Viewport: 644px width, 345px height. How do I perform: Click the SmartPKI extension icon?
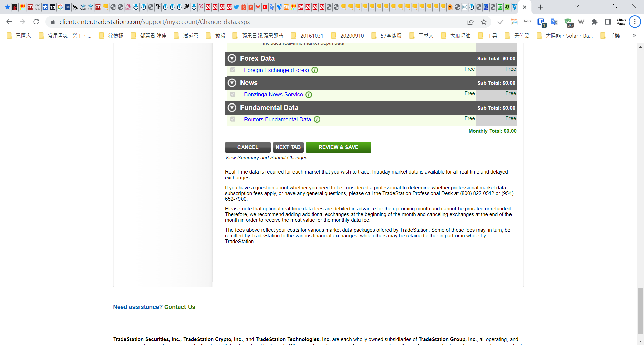514,22
